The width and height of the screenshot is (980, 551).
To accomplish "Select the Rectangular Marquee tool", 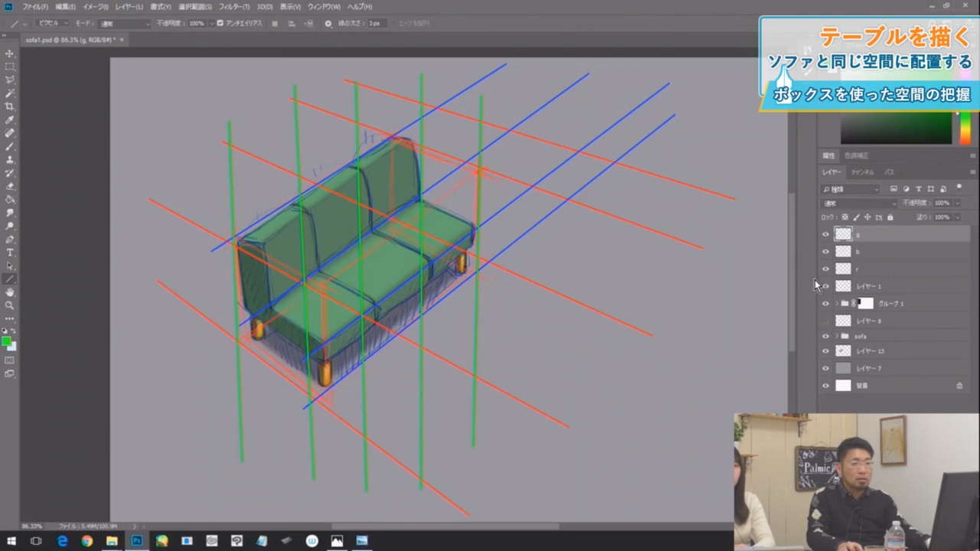I will coord(10,67).
